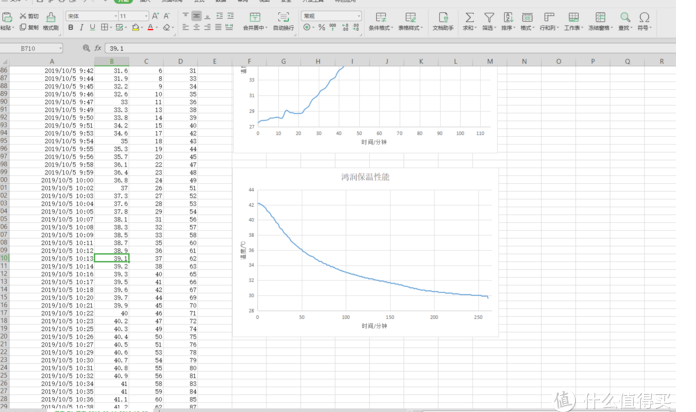Toggle underline text formatting

click(x=92, y=28)
